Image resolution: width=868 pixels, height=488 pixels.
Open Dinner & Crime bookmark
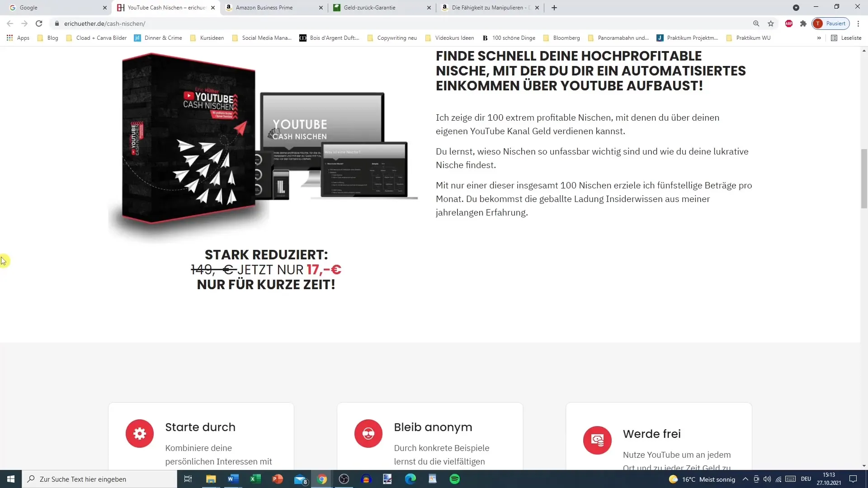pyautogui.click(x=158, y=38)
